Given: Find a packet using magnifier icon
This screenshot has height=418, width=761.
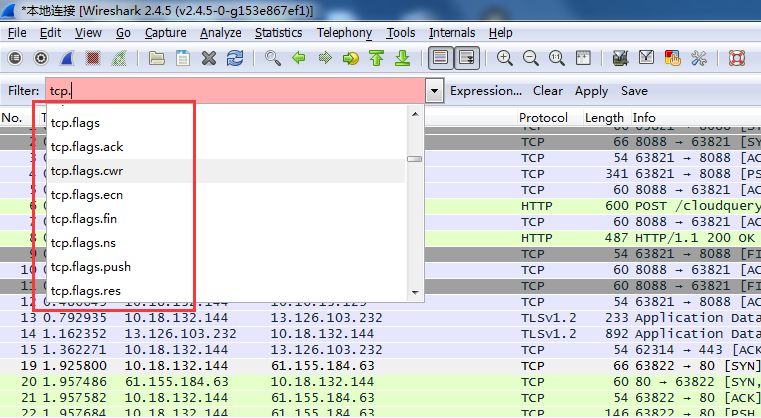Looking at the screenshot, I should (273, 59).
